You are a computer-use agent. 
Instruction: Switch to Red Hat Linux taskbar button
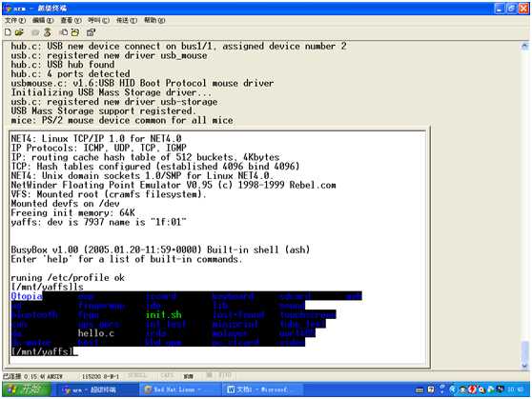[179, 389]
